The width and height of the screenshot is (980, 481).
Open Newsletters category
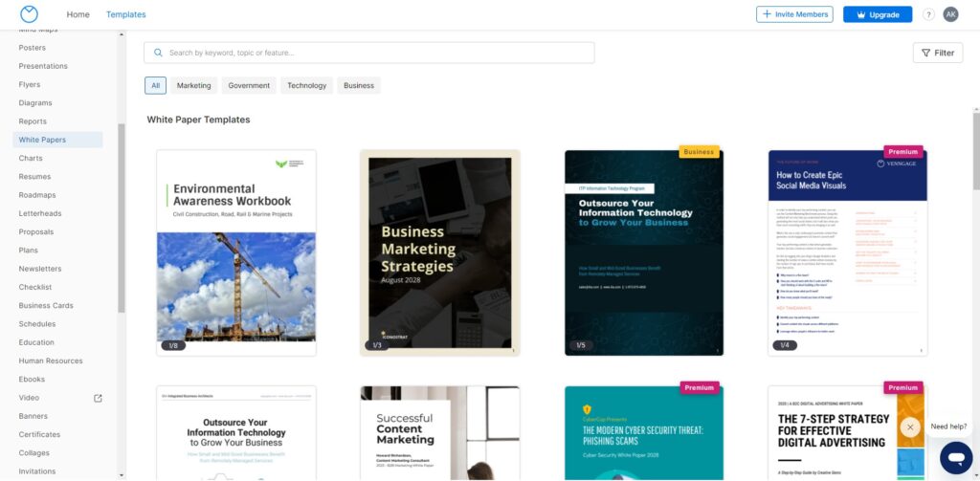[40, 270]
